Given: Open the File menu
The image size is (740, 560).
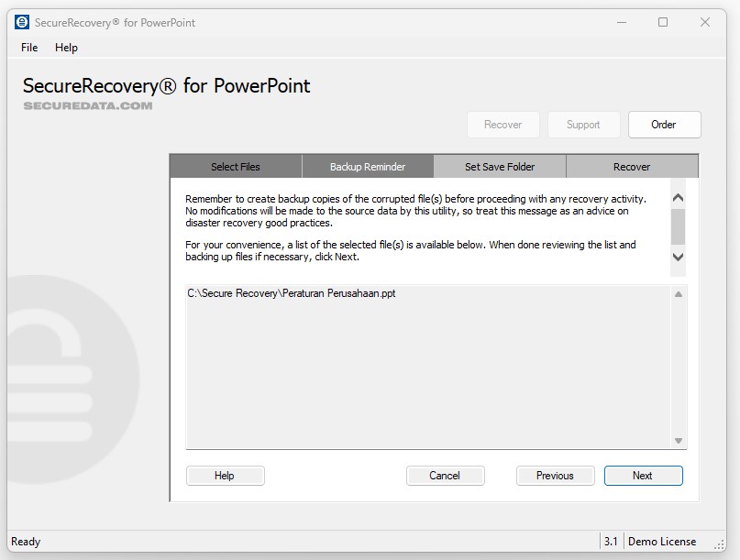Looking at the screenshot, I should 28,47.
